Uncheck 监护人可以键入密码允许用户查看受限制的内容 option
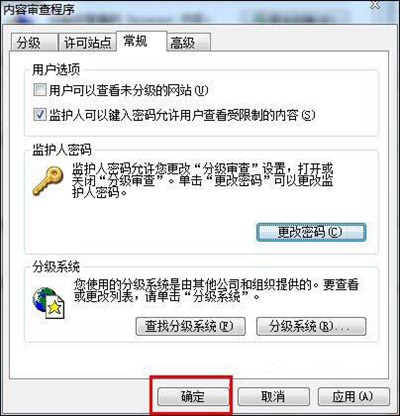 (40, 115)
